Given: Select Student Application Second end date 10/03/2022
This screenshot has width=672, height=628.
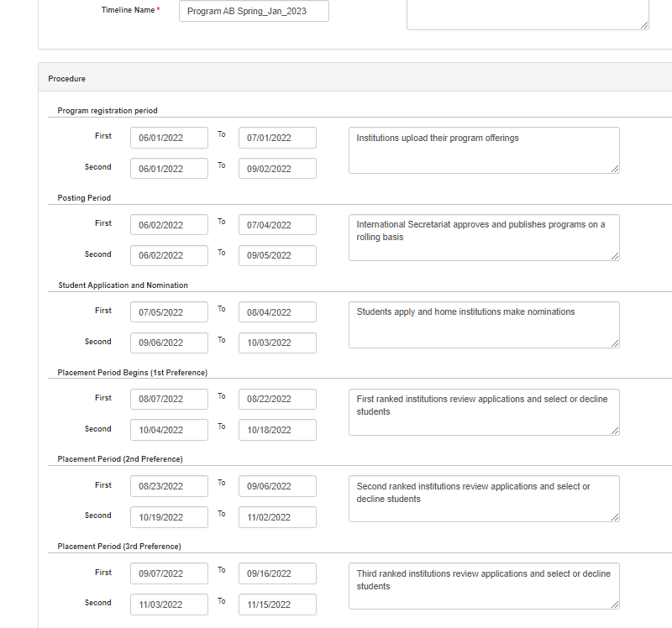Looking at the screenshot, I should coord(277,343).
